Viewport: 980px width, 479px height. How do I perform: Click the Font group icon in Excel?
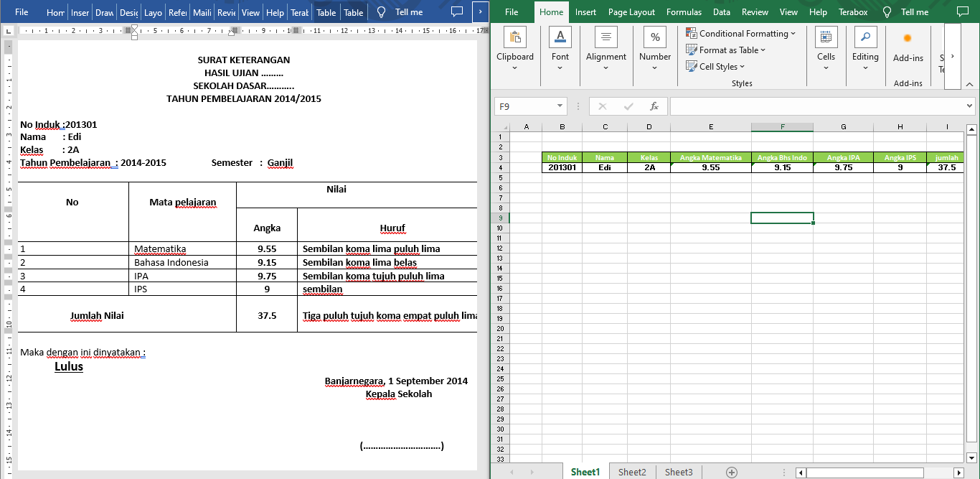point(560,37)
